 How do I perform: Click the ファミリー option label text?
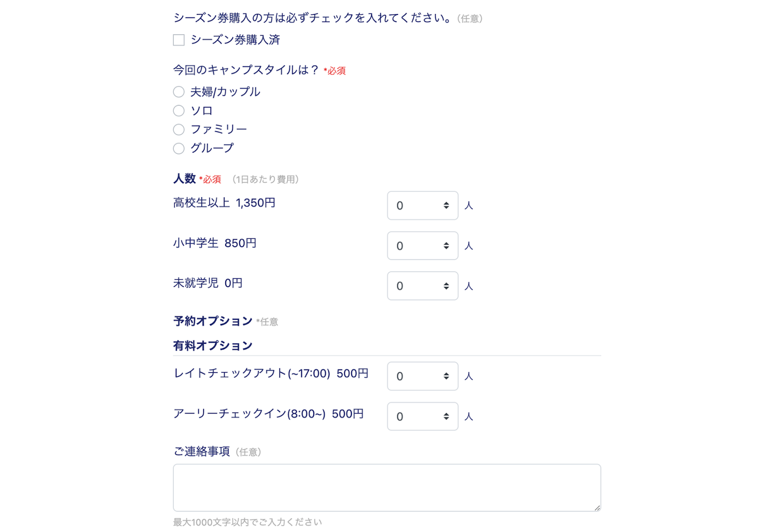coord(219,129)
